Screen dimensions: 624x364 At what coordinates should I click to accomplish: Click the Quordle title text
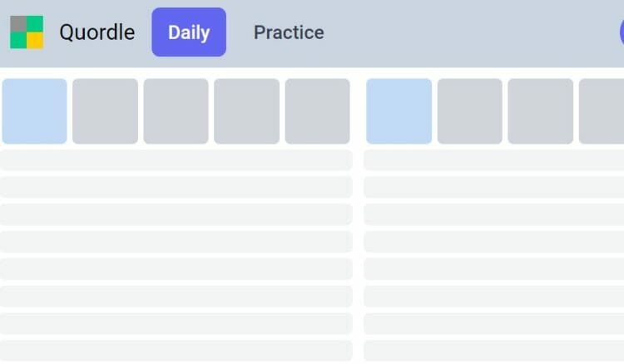pyautogui.click(x=97, y=32)
